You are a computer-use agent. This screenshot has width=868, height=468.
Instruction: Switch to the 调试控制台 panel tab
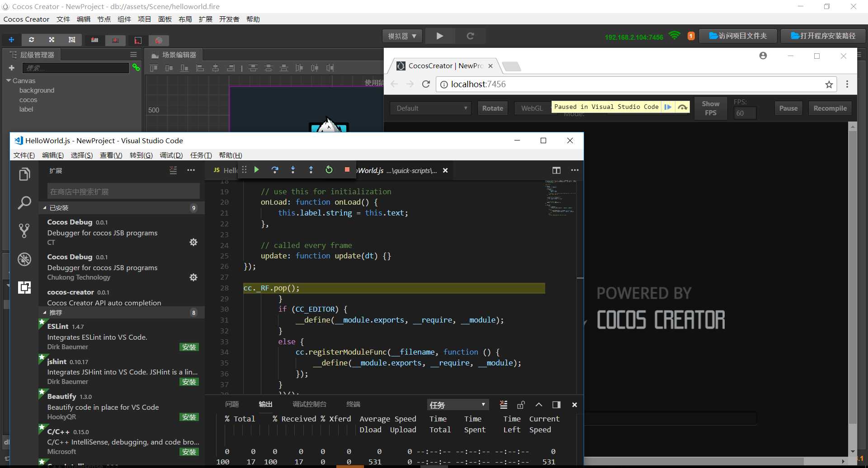(309, 404)
